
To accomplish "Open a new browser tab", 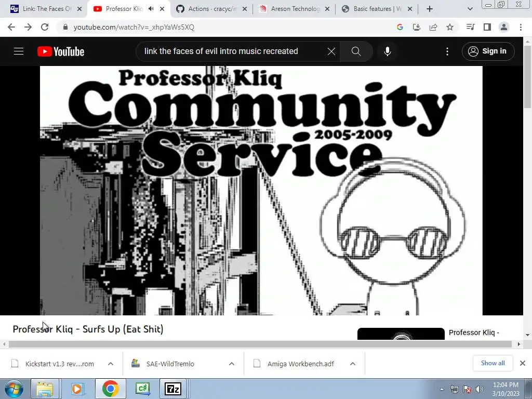I will pyautogui.click(x=430, y=9).
